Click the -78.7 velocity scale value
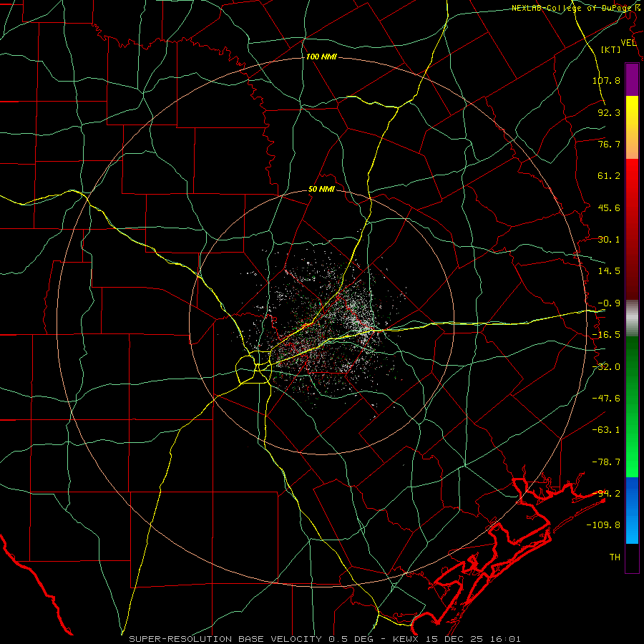The width and height of the screenshot is (644, 644). [x=606, y=462]
